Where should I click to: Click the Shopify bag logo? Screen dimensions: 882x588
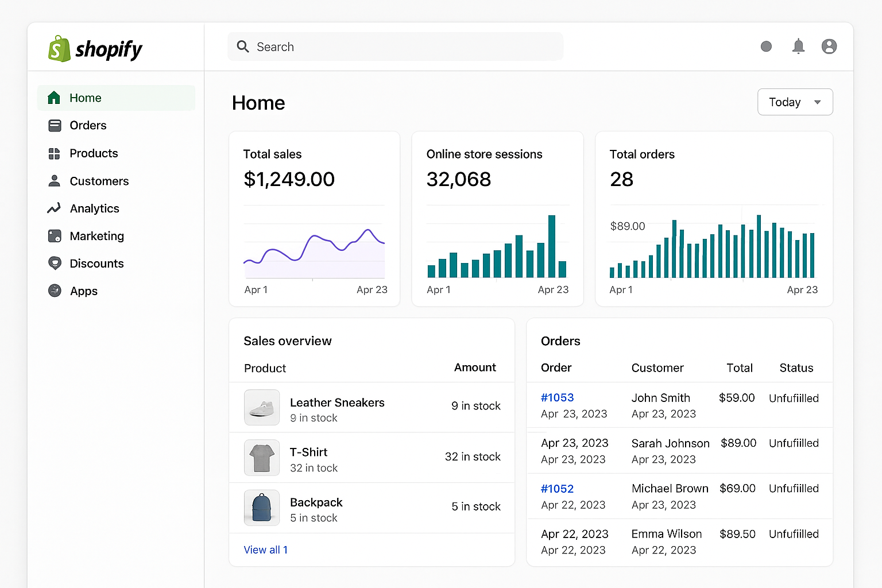58,49
